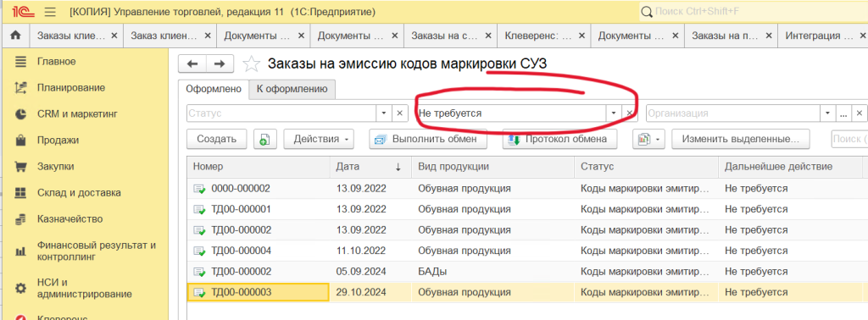Sort by the Вид продукции column header
The height and width of the screenshot is (320, 868).
click(x=492, y=167)
